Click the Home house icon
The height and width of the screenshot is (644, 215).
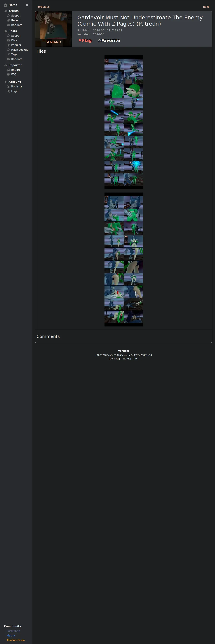[6, 5]
